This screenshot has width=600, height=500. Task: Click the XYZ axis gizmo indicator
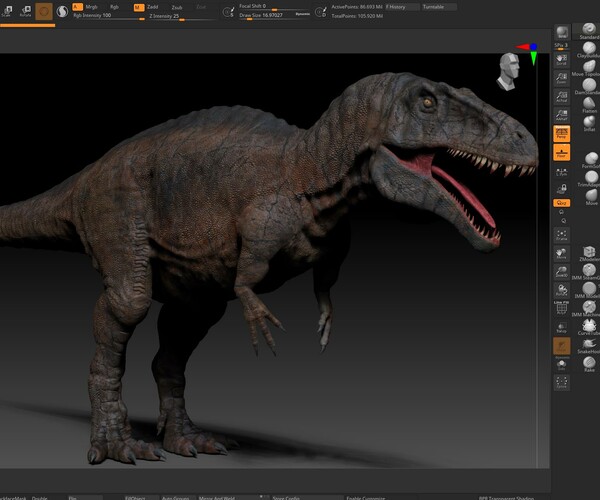click(528, 53)
